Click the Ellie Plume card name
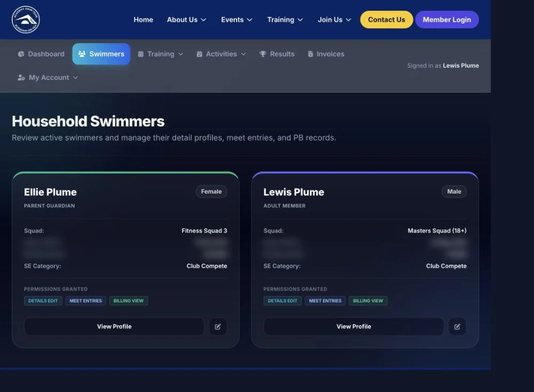 (50, 192)
